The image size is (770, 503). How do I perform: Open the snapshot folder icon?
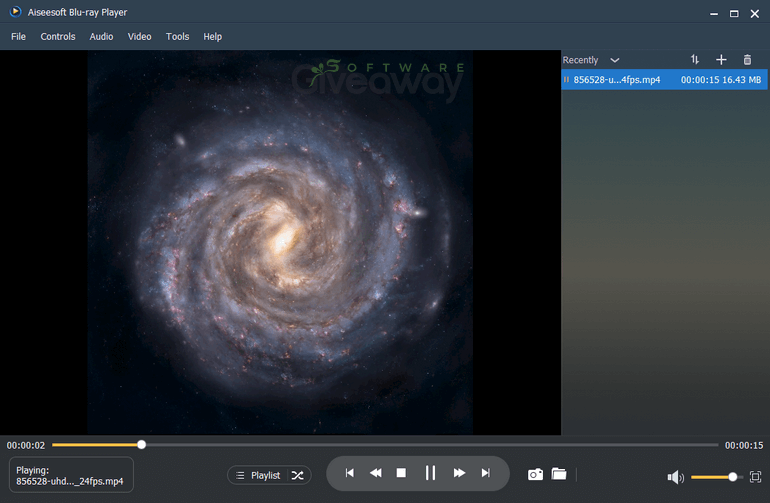(559, 474)
